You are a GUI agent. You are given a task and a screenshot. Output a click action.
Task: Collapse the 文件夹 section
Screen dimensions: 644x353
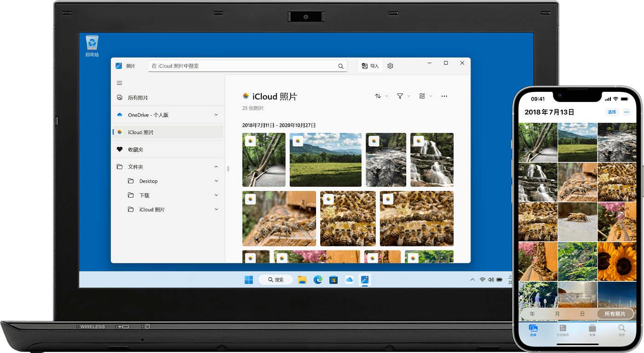216,166
